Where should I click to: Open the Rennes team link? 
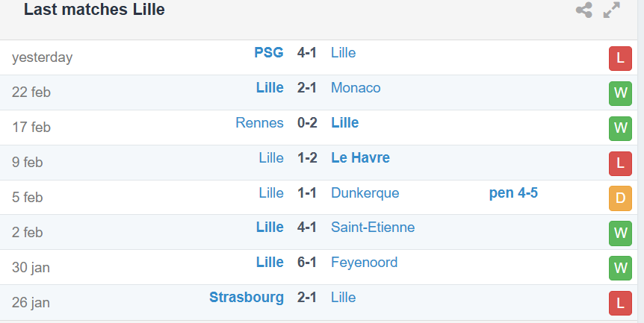point(259,122)
